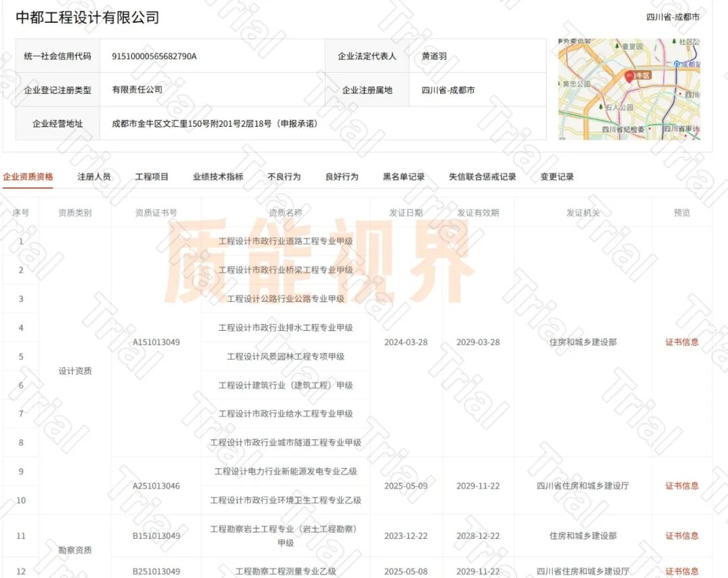Switch to the 注册人员 tab
Viewport: 728px width, 578px height.
pyautogui.click(x=94, y=177)
